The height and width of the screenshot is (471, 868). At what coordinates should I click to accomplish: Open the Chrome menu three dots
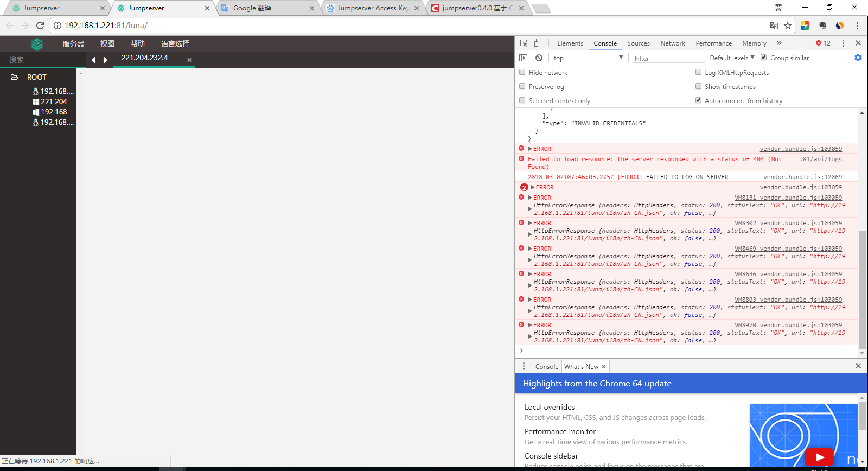click(x=857, y=26)
